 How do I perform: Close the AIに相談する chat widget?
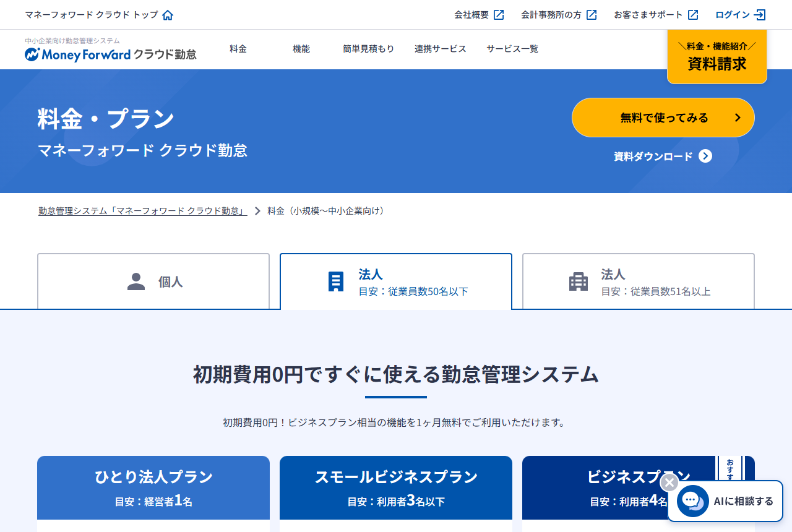pyautogui.click(x=669, y=483)
